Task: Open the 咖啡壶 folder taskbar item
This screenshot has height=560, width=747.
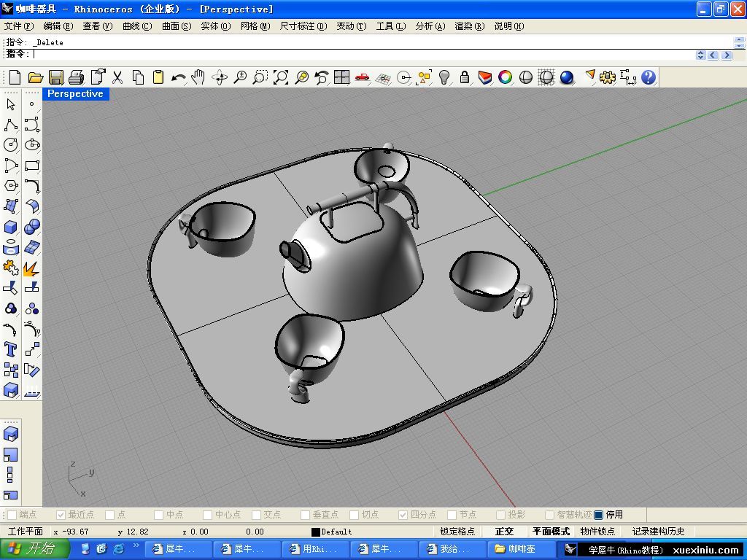Action: (x=521, y=549)
